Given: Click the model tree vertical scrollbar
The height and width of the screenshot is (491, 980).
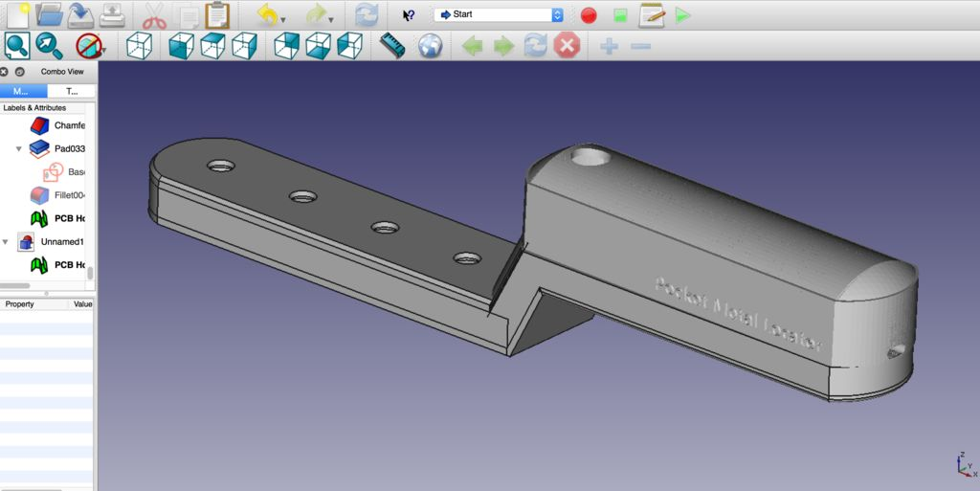Looking at the screenshot, I should coord(91,272).
